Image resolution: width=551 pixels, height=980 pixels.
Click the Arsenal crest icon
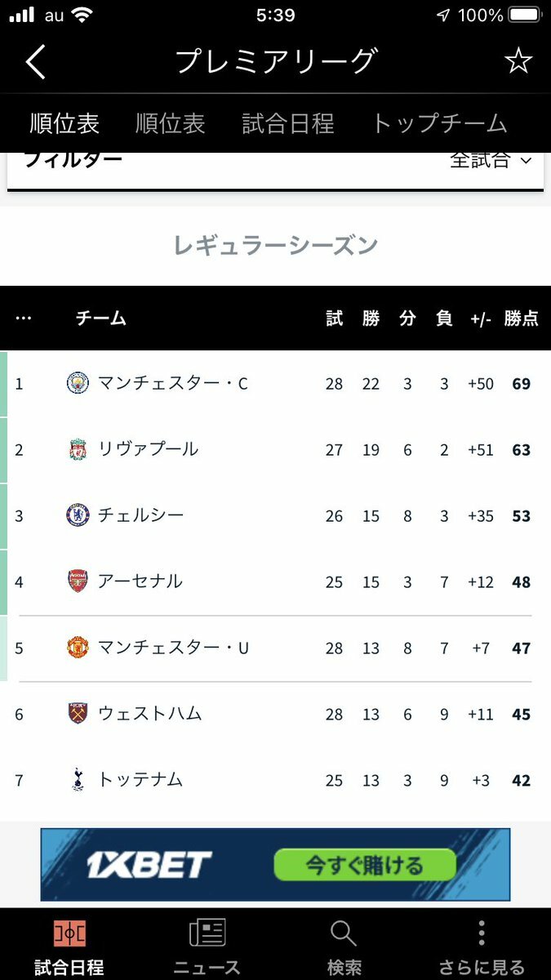click(78, 581)
